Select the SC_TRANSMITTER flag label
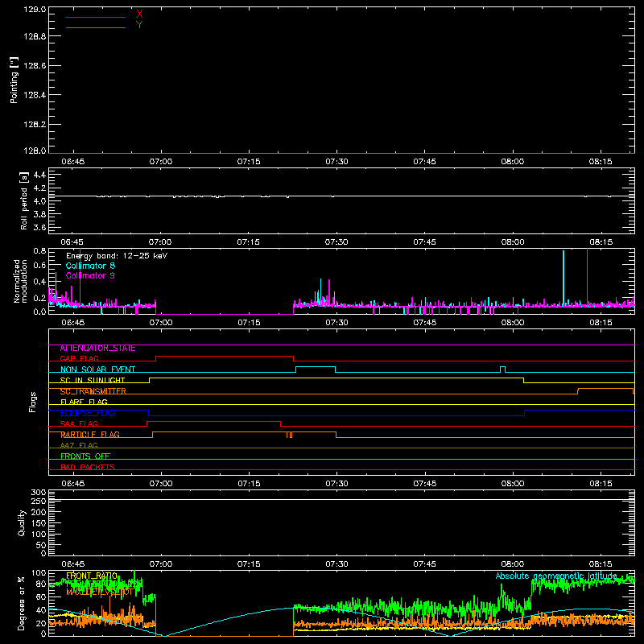This screenshot has width=644, height=644. click(93, 391)
